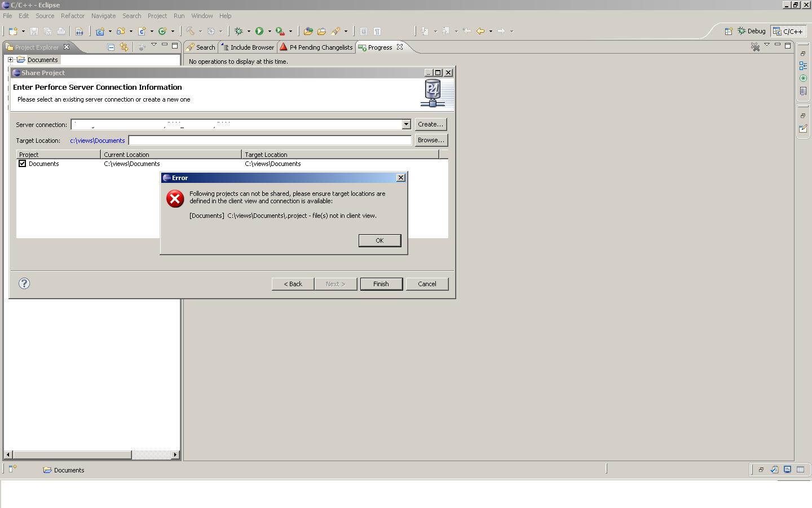The image size is (812, 508).
Task: Open the Edit menu
Action: (24, 16)
